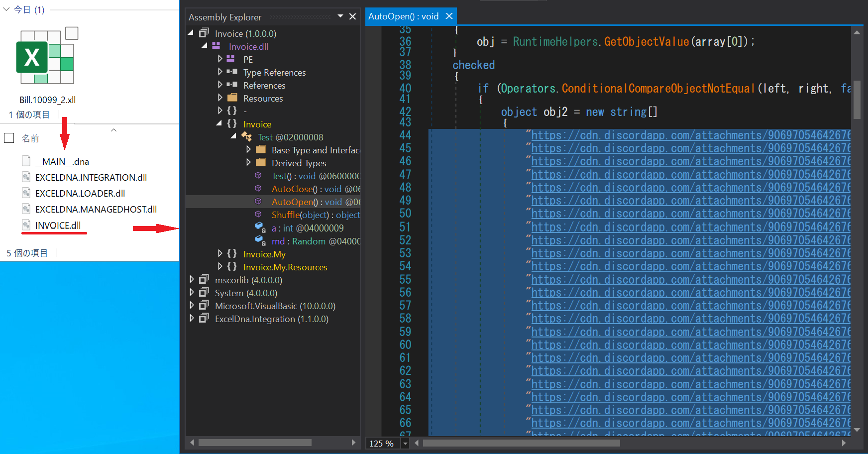Click the References node icon

pos(232,85)
